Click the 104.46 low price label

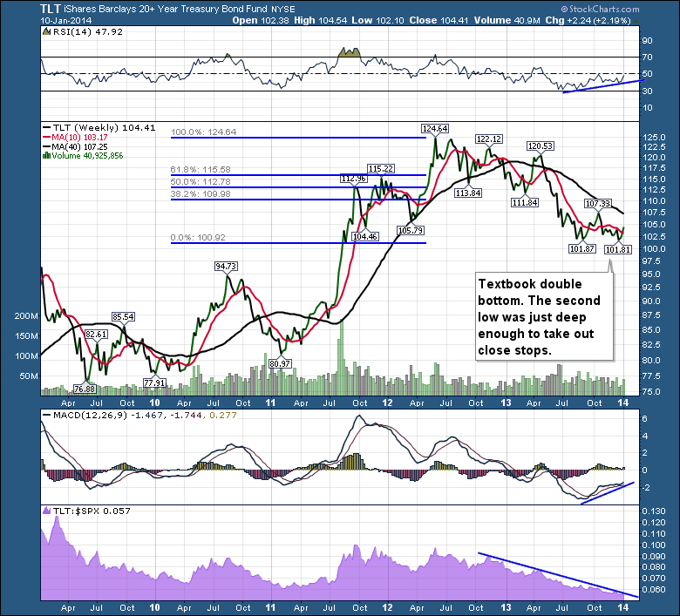click(x=364, y=236)
